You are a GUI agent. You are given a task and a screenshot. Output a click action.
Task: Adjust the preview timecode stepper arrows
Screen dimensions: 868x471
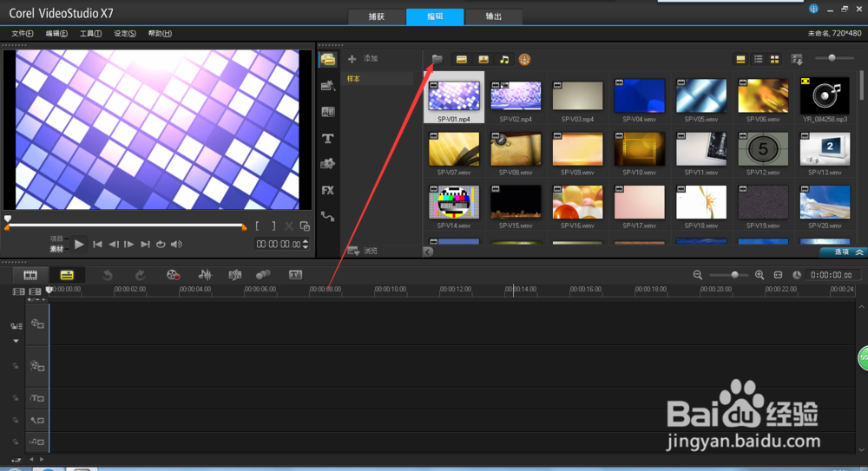(306, 244)
